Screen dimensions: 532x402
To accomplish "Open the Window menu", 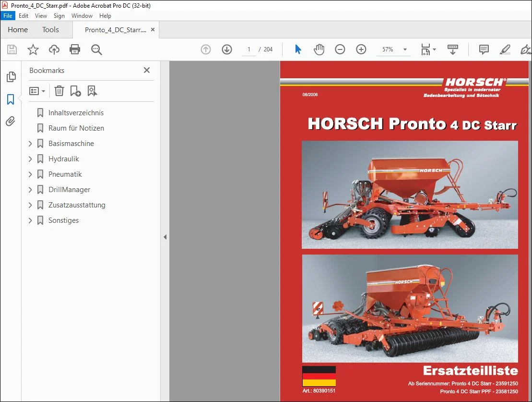I will (x=82, y=16).
